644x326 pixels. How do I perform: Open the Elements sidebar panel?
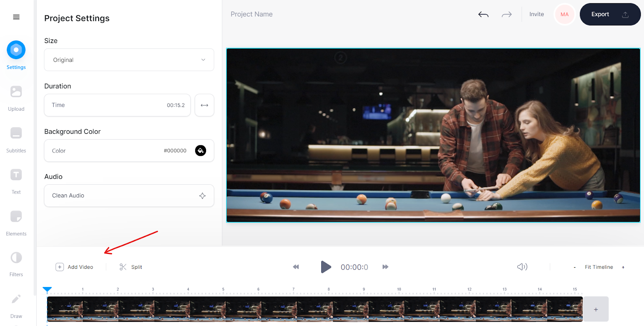click(x=16, y=223)
